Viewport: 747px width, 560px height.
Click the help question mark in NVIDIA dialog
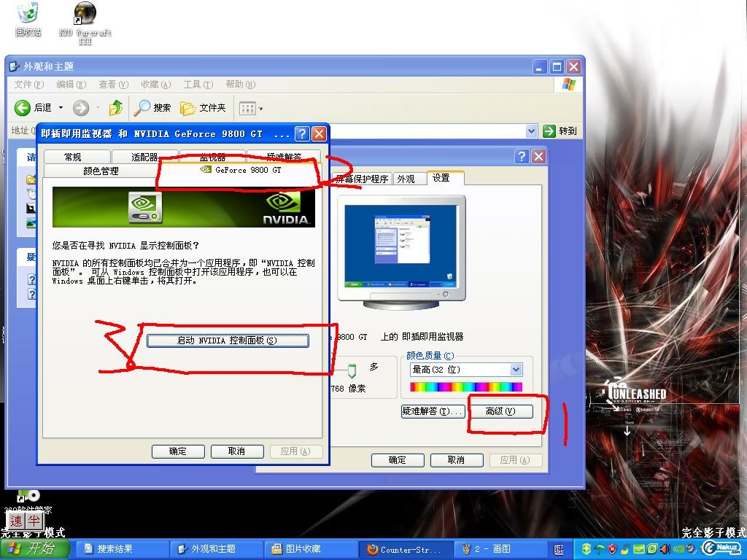(301, 134)
